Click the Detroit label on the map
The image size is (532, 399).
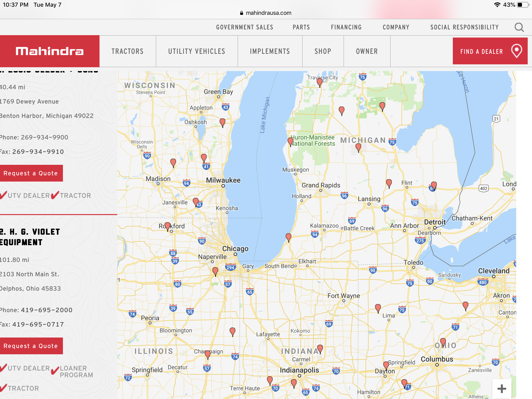pos(435,222)
